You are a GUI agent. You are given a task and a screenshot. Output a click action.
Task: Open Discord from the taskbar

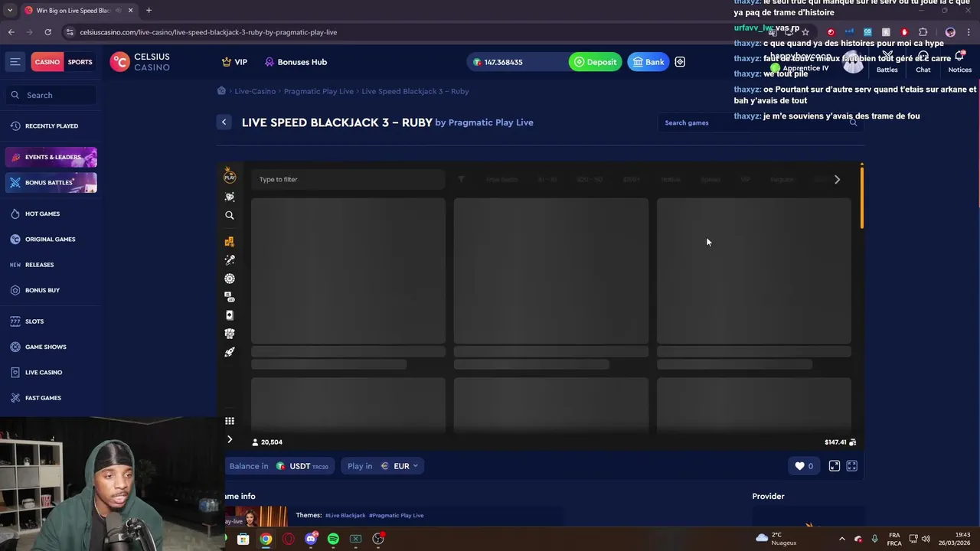[311, 539]
